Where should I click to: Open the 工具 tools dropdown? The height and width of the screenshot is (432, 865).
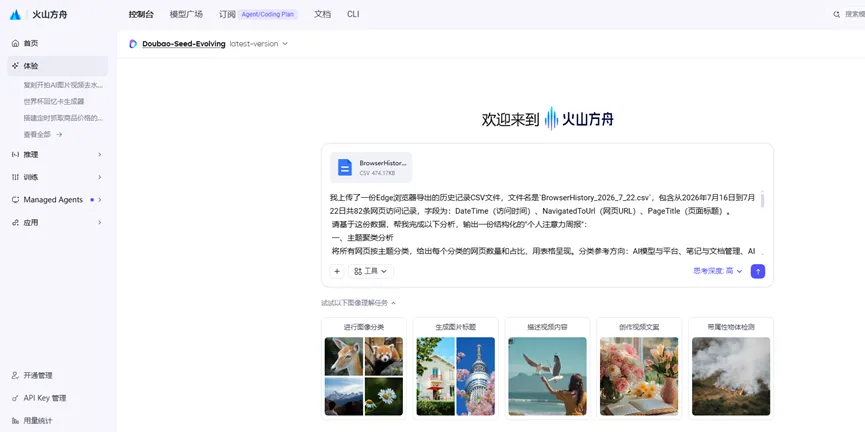371,271
